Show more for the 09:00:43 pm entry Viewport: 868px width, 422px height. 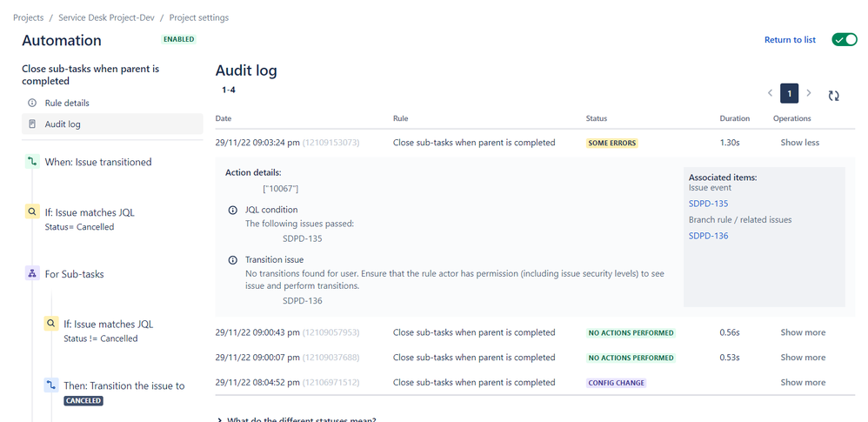(x=803, y=332)
